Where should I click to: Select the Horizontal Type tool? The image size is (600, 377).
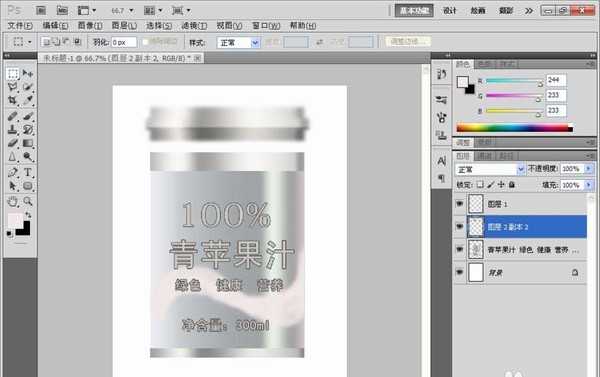[x=28, y=172]
